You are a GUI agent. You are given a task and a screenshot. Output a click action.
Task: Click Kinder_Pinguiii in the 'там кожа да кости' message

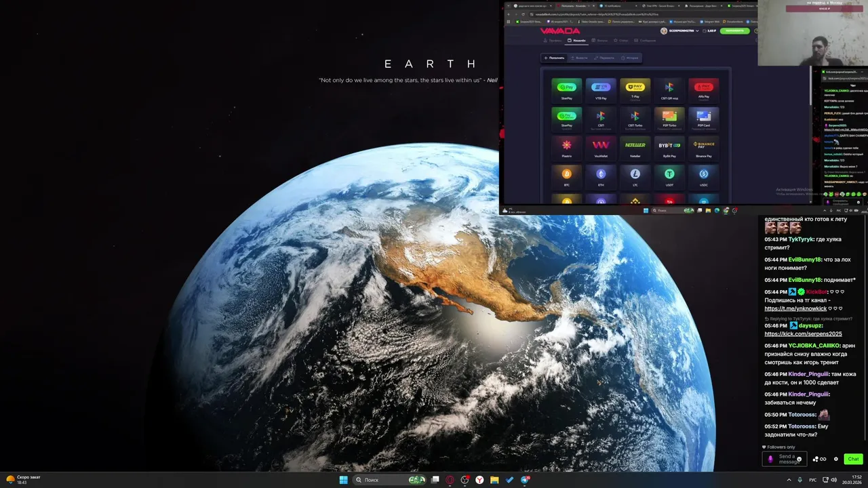point(808,374)
